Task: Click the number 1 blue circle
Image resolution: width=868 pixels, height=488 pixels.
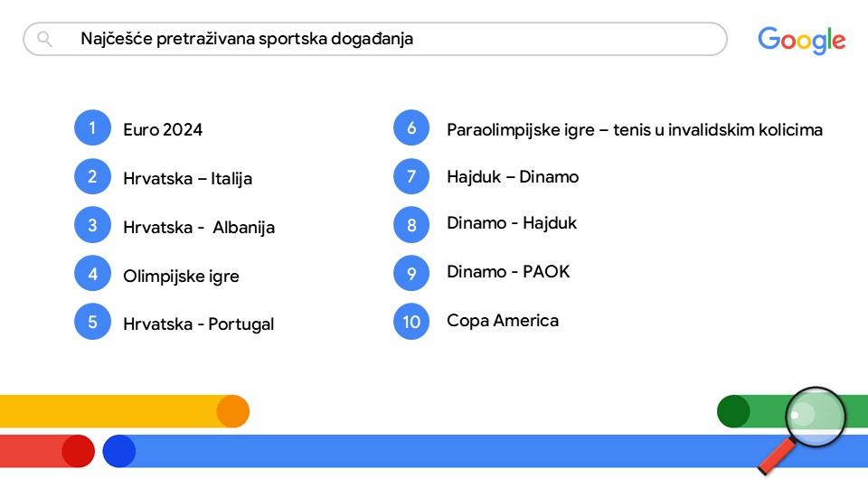Action: [92, 128]
